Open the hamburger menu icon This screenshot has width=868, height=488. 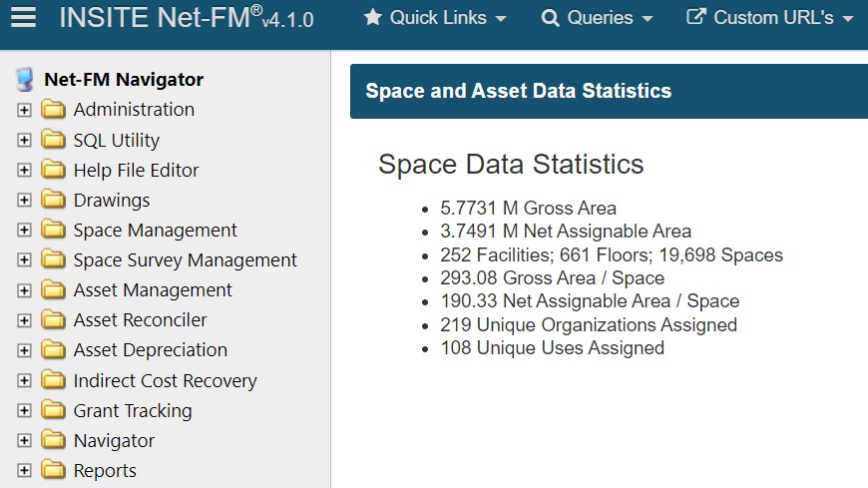coord(23,17)
